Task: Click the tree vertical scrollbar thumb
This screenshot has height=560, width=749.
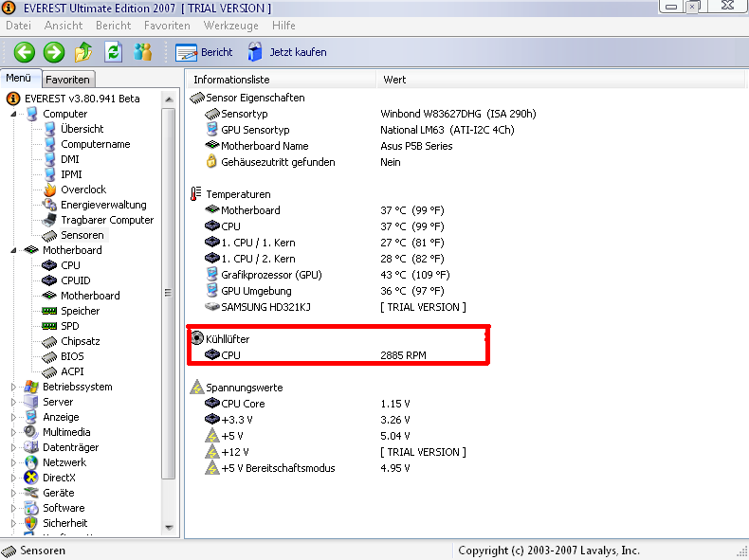Action: click(x=168, y=293)
